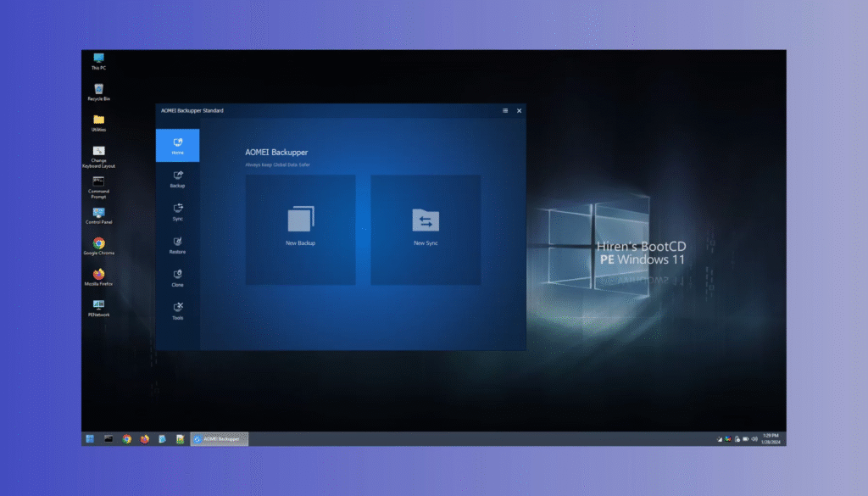Click the Control Panel desktop icon
Image resolution: width=868 pixels, height=496 pixels.
98,215
